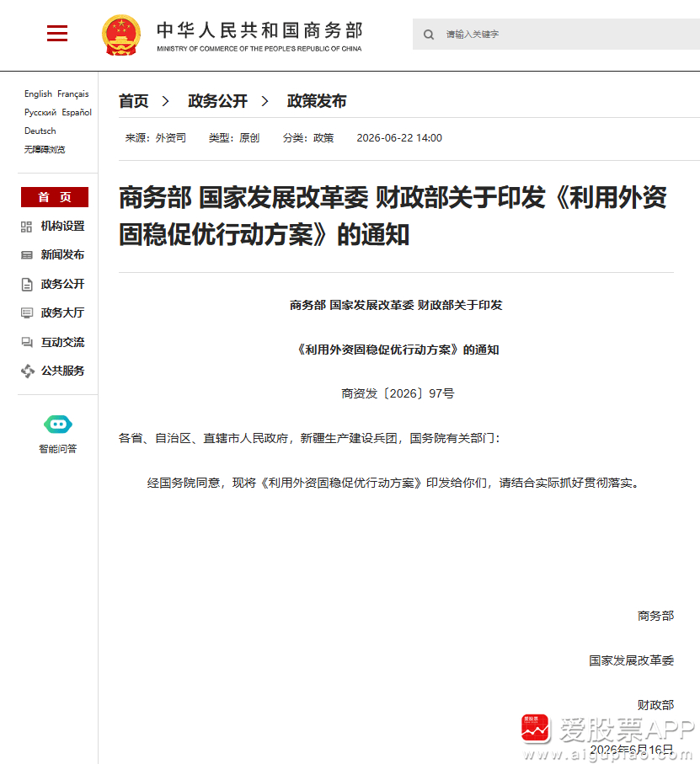Switch language to Français
The image size is (700, 764).
[x=73, y=93]
